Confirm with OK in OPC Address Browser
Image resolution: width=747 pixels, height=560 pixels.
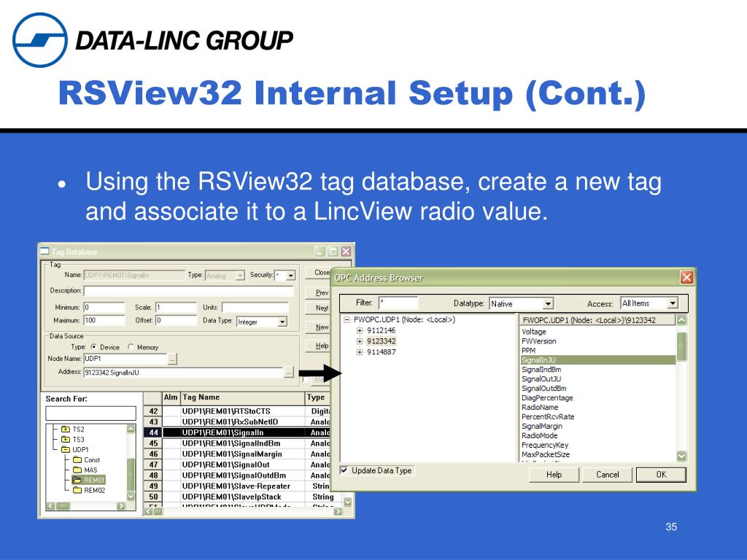[x=661, y=475]
